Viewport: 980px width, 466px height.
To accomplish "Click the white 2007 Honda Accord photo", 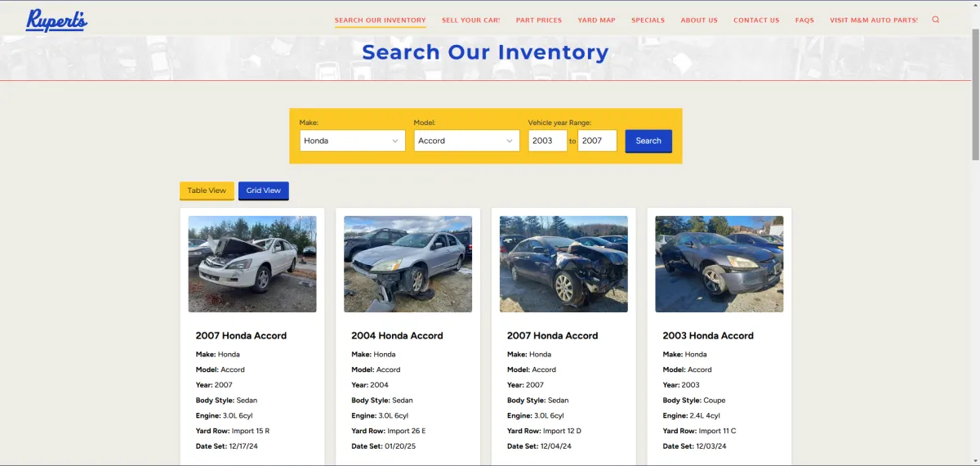I will pos(252,264).
